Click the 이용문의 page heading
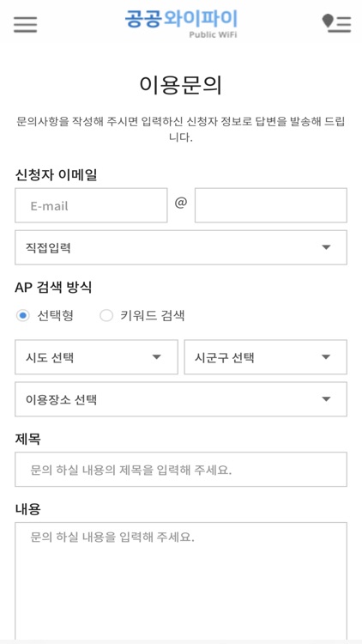 (x=181, y=85)
